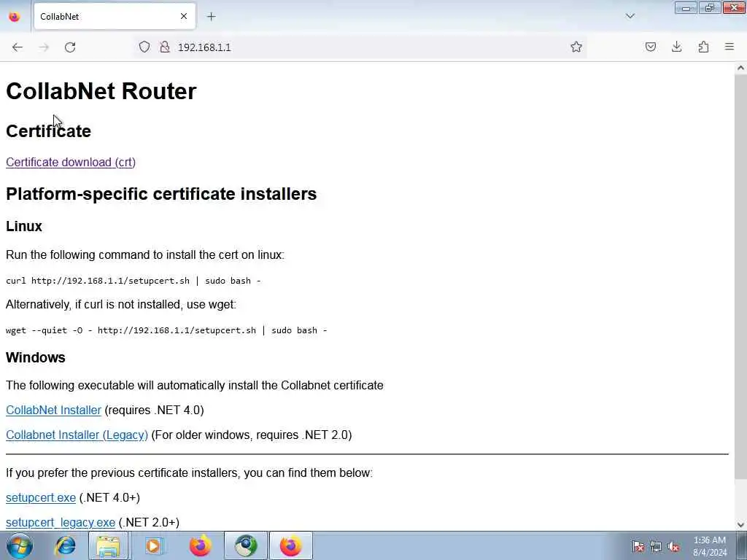
Task: Click the page scrollbar up arrow
Action: pyautogui.click(x=740, y=68)
